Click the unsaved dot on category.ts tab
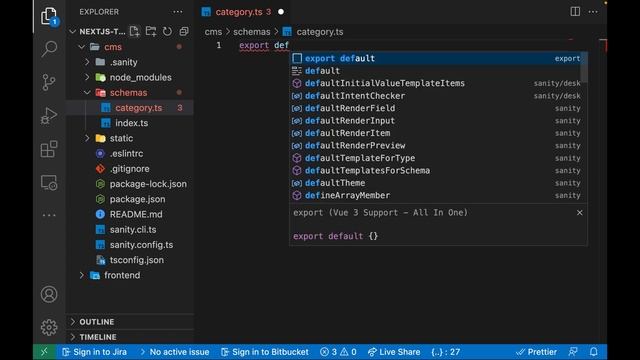Image resolution: width=640 pixels, height=360 pixels. coord(281,12)
